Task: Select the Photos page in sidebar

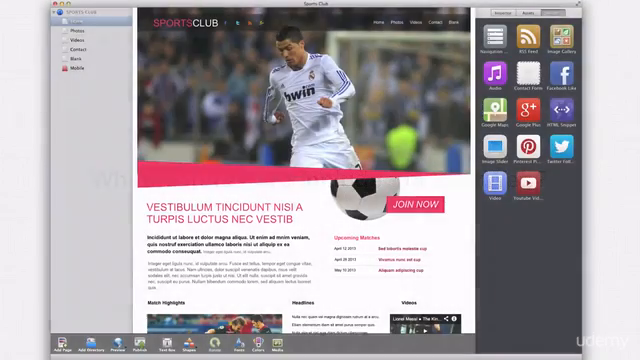Action: point(91,31)
